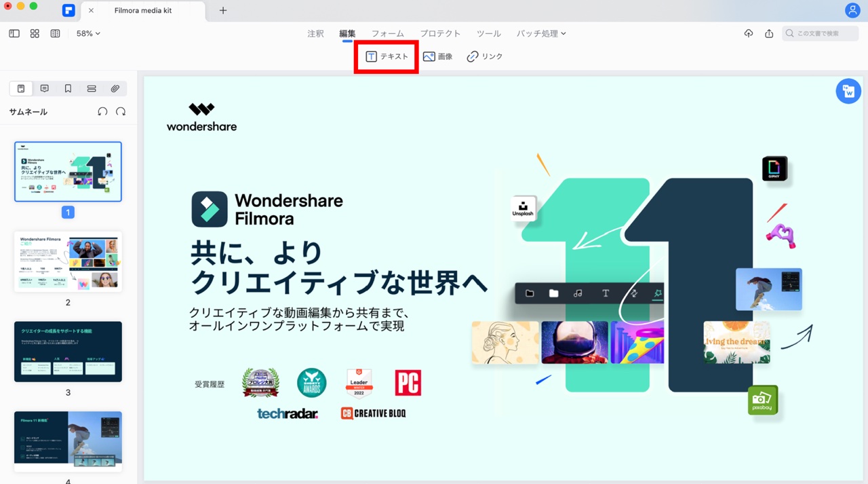Rotate thumbnails clockwise

tap(121, 111)
